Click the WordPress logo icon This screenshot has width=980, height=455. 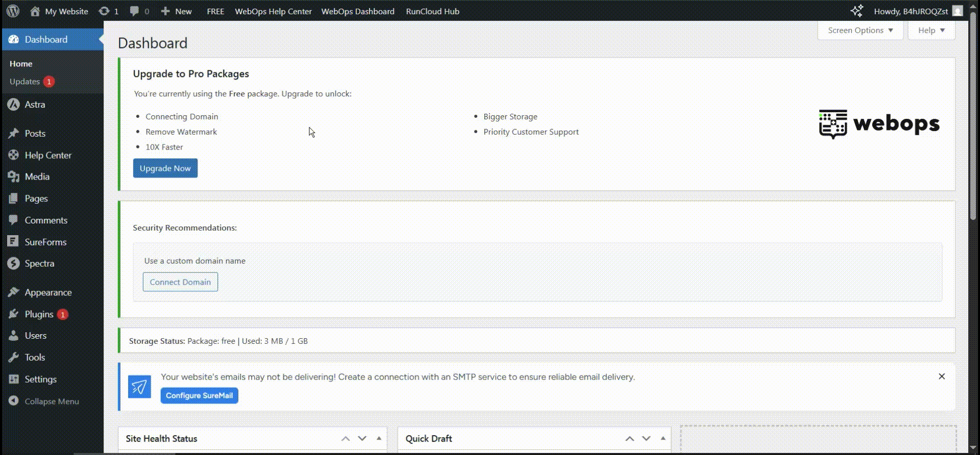coord(13,11)
